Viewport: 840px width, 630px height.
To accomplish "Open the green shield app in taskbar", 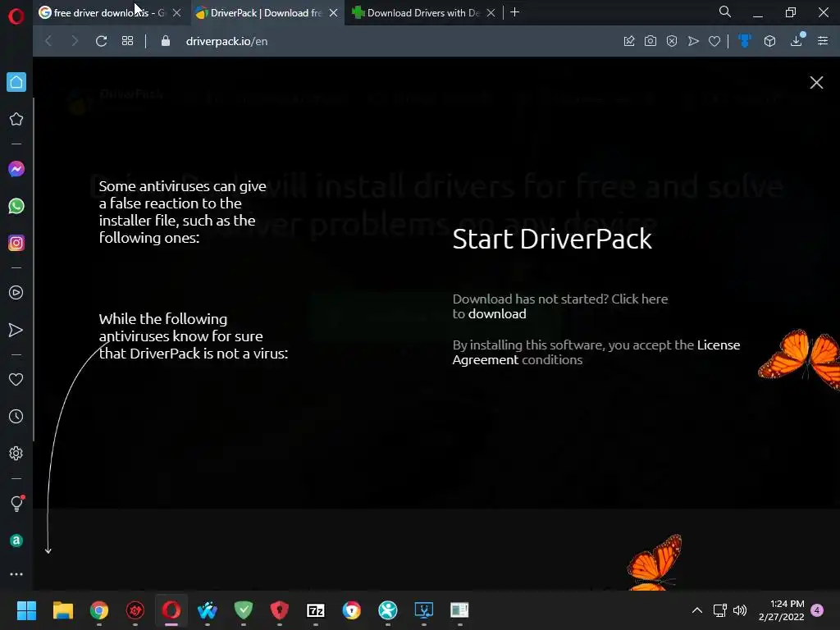I will tap(243, 610).
